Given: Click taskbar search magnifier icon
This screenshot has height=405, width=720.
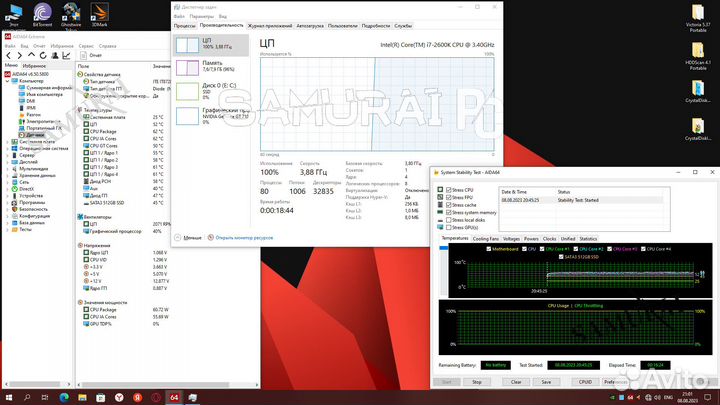Looking at the screenshot, I should click(x=27, y=397).
